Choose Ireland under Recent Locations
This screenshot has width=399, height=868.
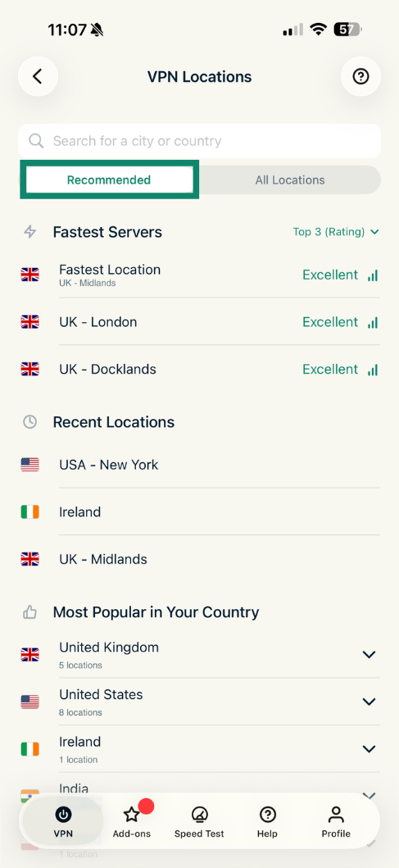[x=200, y=512]
